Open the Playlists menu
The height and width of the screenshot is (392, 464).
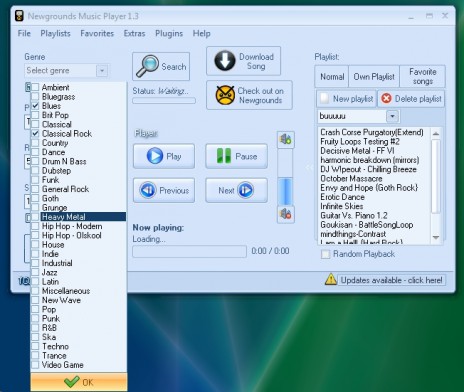(x=55, y=33)
